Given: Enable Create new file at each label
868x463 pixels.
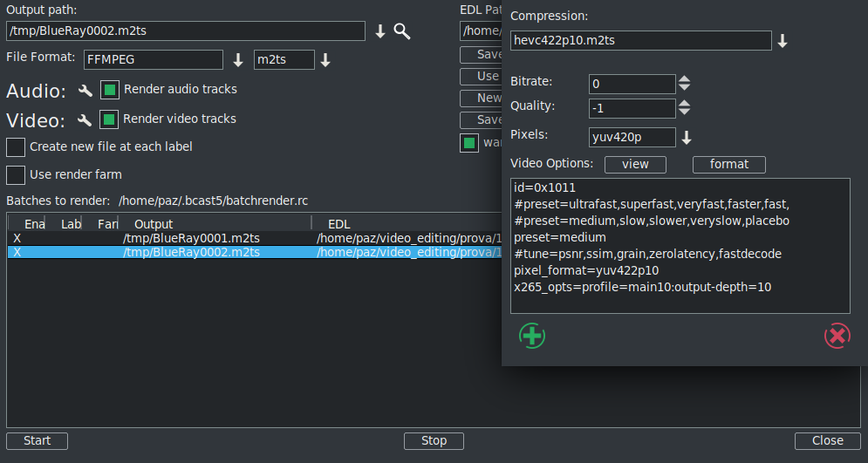Looking at the screenshot, I should (16, 147).
